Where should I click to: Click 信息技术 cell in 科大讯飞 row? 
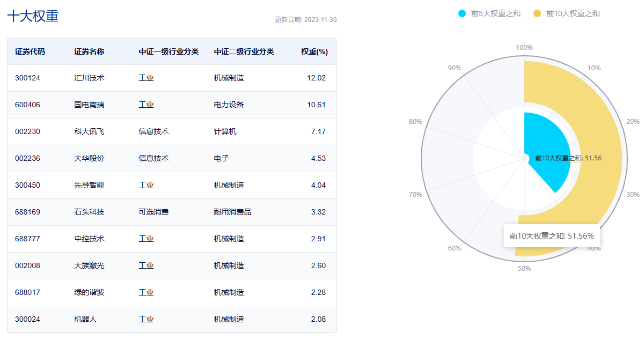(153, 131)
